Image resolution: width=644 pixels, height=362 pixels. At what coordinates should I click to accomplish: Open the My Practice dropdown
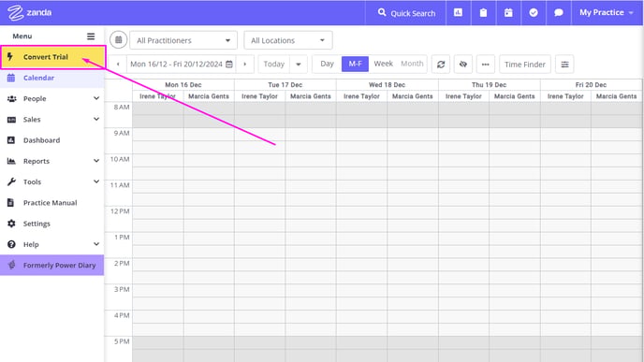point(607,13)
